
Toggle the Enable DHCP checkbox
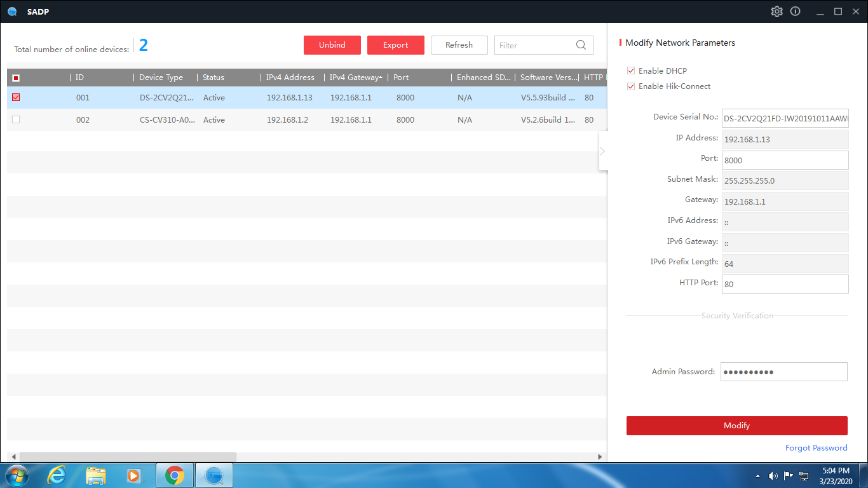pos(631,71)
